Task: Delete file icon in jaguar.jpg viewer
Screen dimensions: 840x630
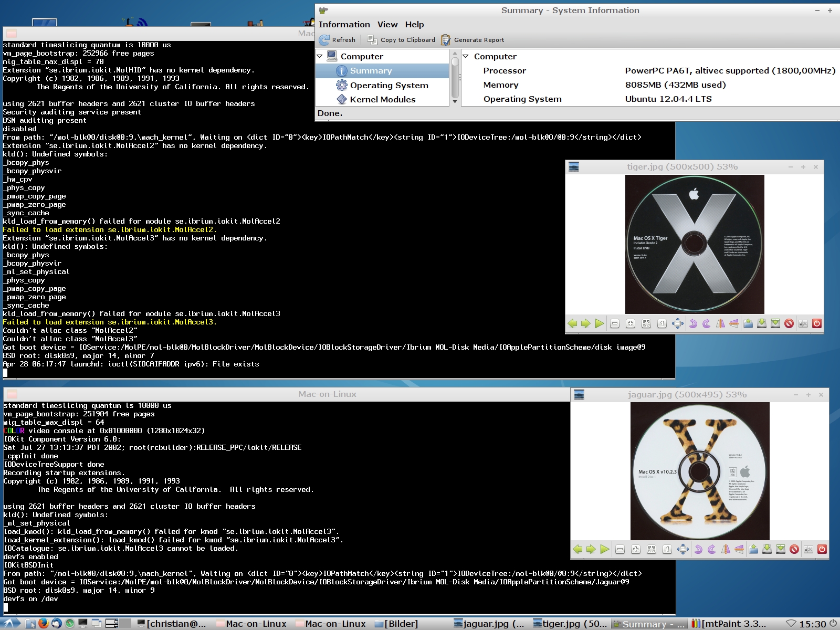Action: [x=794, y=550]
